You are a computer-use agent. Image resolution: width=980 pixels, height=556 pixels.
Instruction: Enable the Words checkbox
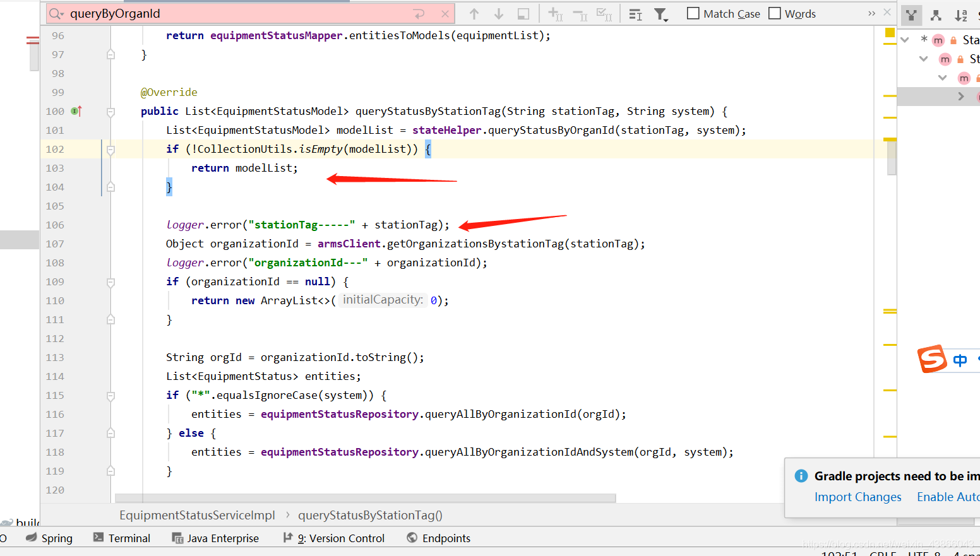[x=775, y=13]
